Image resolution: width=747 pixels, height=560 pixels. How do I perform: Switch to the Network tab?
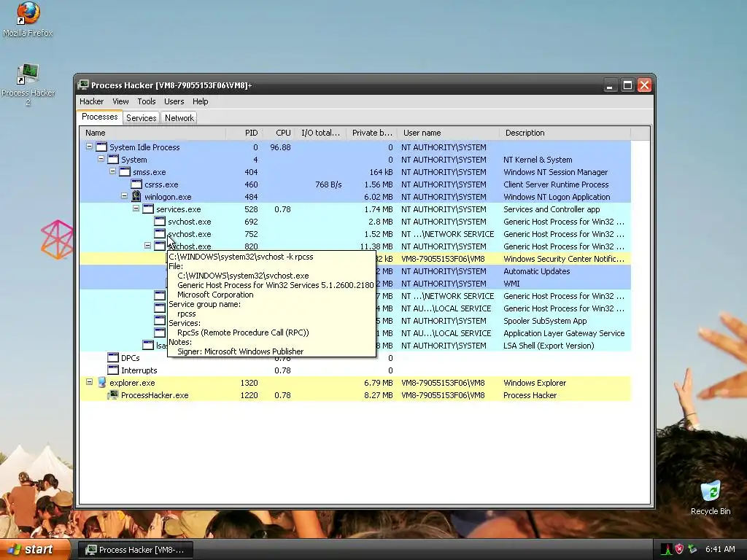179,118
